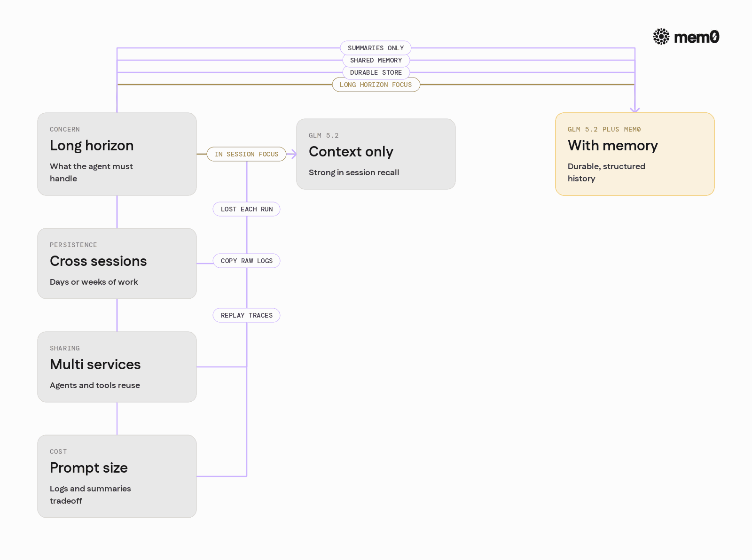Select the With memory card

coord(635,154)
